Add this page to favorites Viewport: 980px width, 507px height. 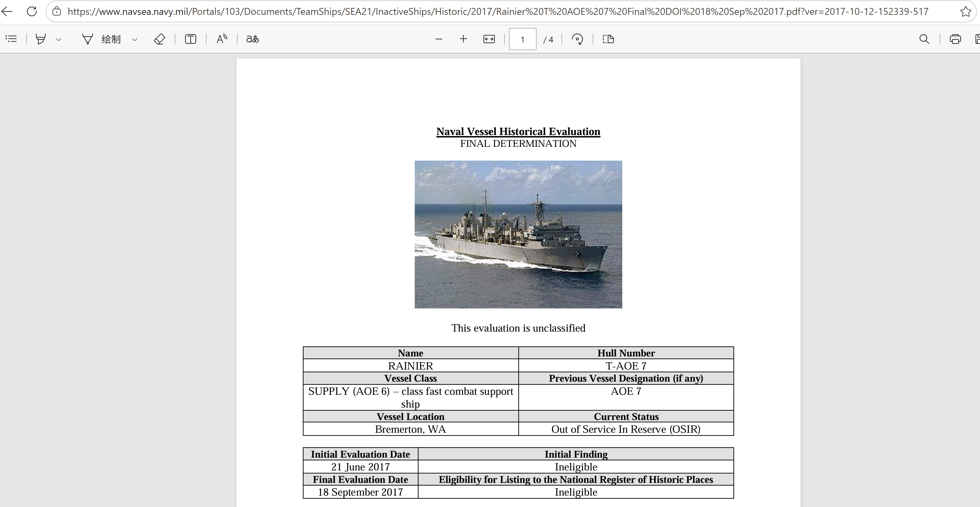click(965, 11)
